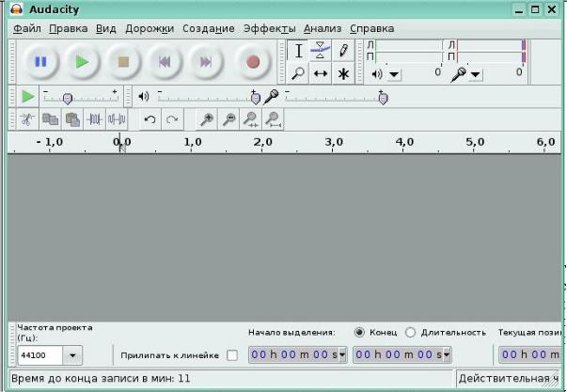The width and height of the screenshot is (567, 392).
Task: Click the audio position time field
Action: [529, 354]
